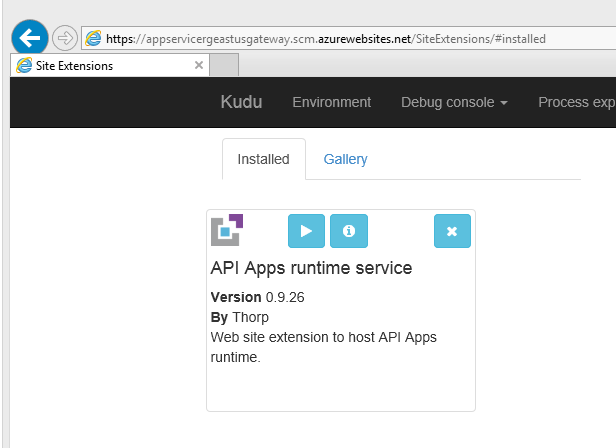
Task: Click the Kudu brand link
Action: coord(241,102)
